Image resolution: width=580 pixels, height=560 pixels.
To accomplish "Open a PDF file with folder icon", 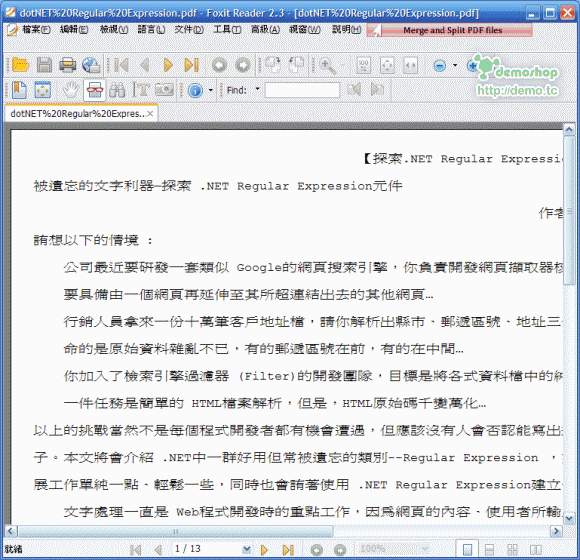I will click(x=20, y=65).
